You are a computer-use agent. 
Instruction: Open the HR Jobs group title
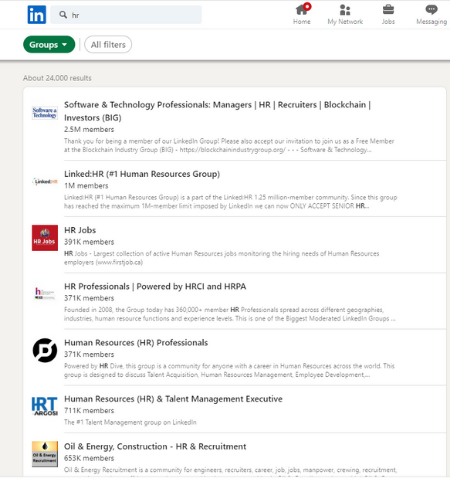coord(80,230)
